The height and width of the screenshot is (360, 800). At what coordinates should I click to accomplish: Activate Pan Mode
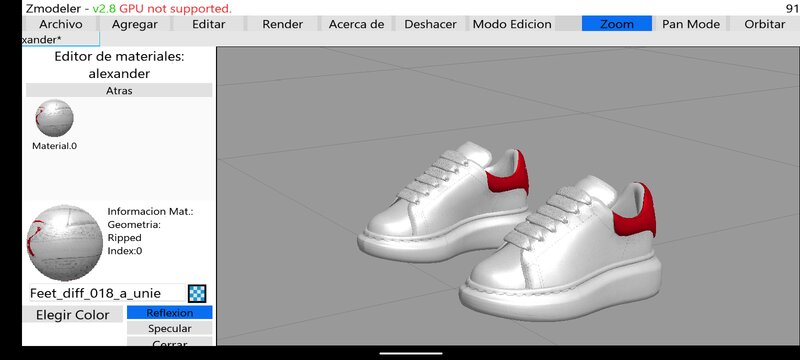(691, 24)
